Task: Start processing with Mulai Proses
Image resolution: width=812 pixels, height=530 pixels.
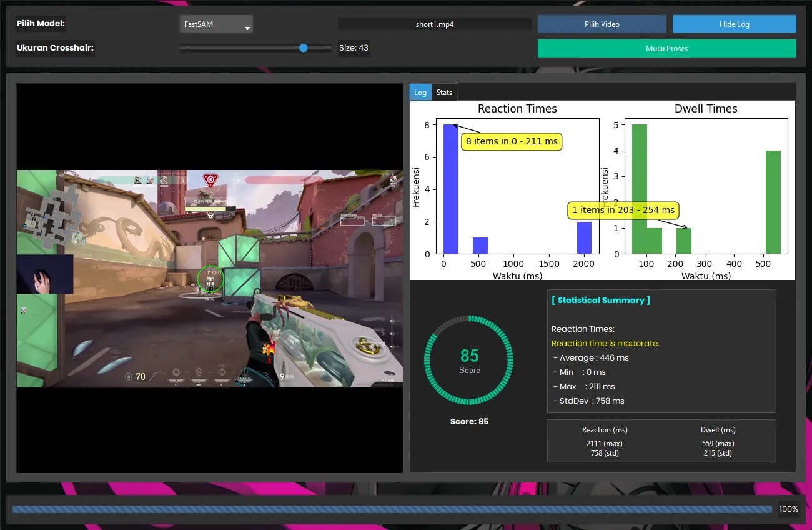Action: pyautogui.click(x=666, y=48)
